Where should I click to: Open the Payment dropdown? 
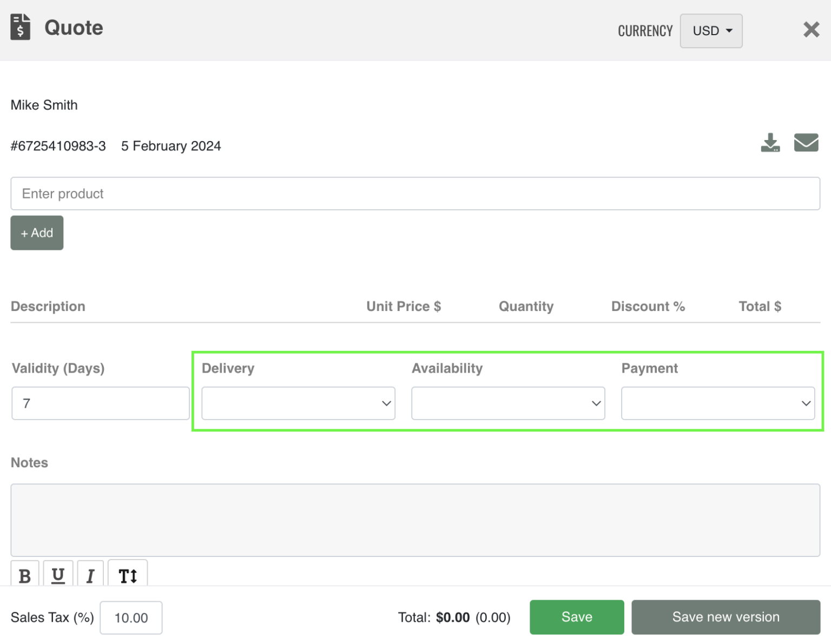717,403
